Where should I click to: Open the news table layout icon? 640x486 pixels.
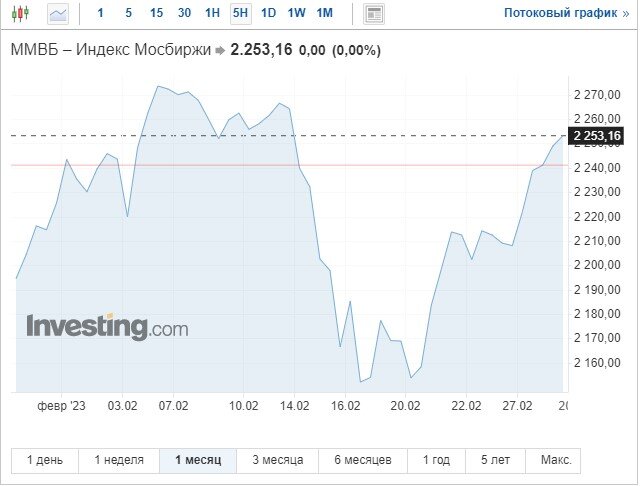point(373,14)
